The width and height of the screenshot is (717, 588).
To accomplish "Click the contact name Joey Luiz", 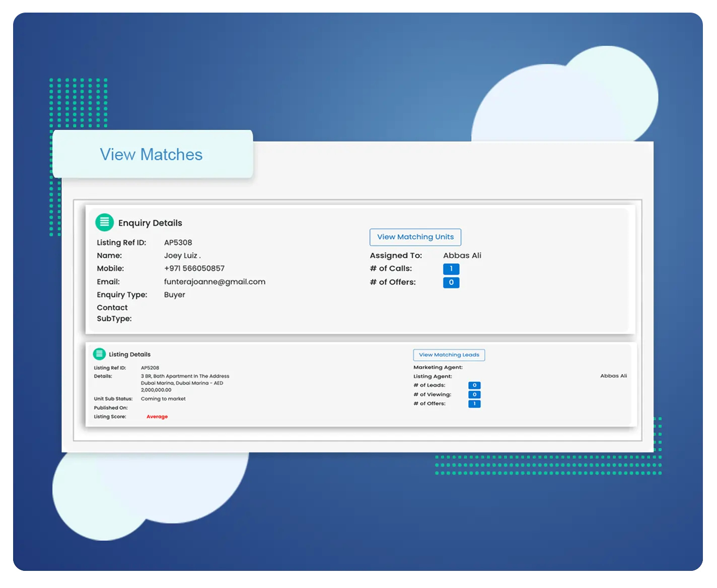I will click(181, 256).
